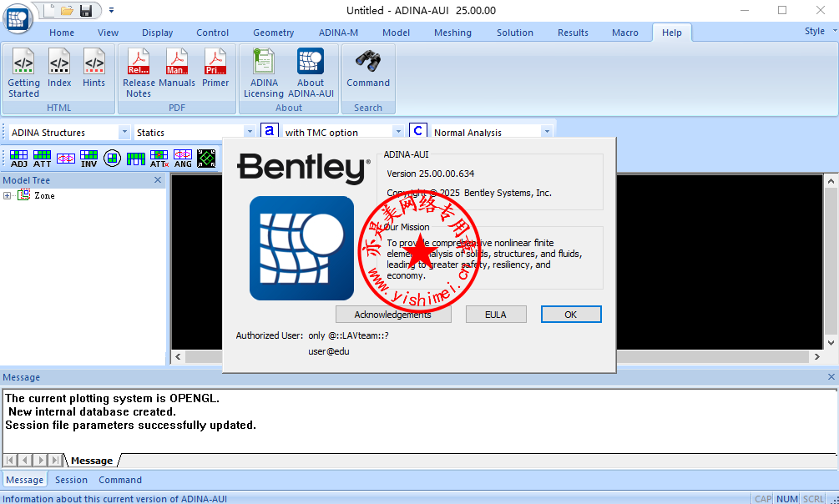This screenshot has width=839, height=504.
Task: Switch to the View ribbon tab
Action: pyautogui.click(x=108, y=33)
